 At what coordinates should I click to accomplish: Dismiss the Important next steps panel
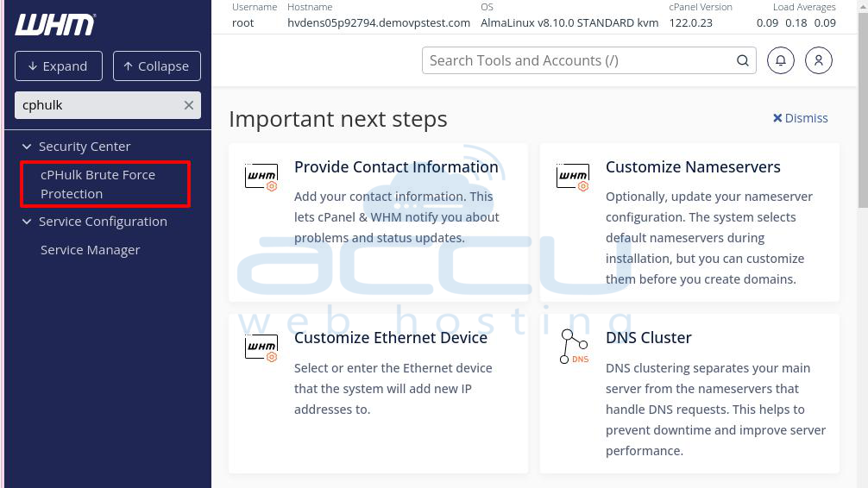[x=801, y=118]
